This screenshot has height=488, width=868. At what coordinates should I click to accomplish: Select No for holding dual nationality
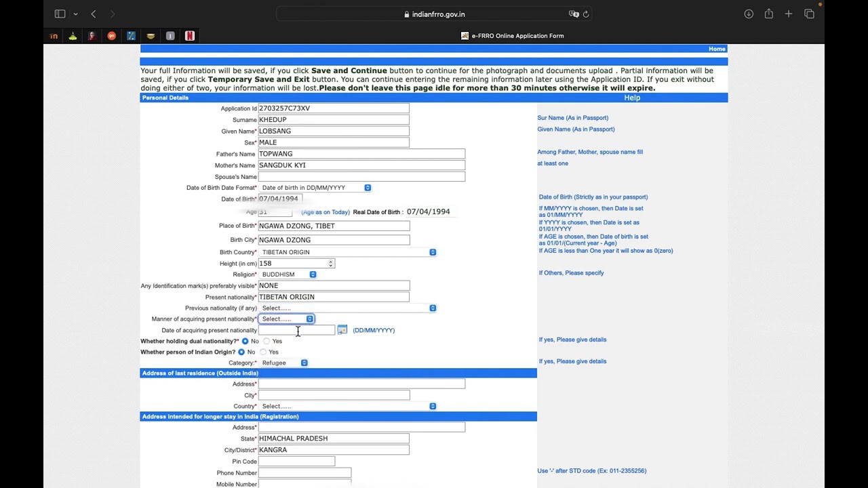pyautogui.click(x=245, y=341)
